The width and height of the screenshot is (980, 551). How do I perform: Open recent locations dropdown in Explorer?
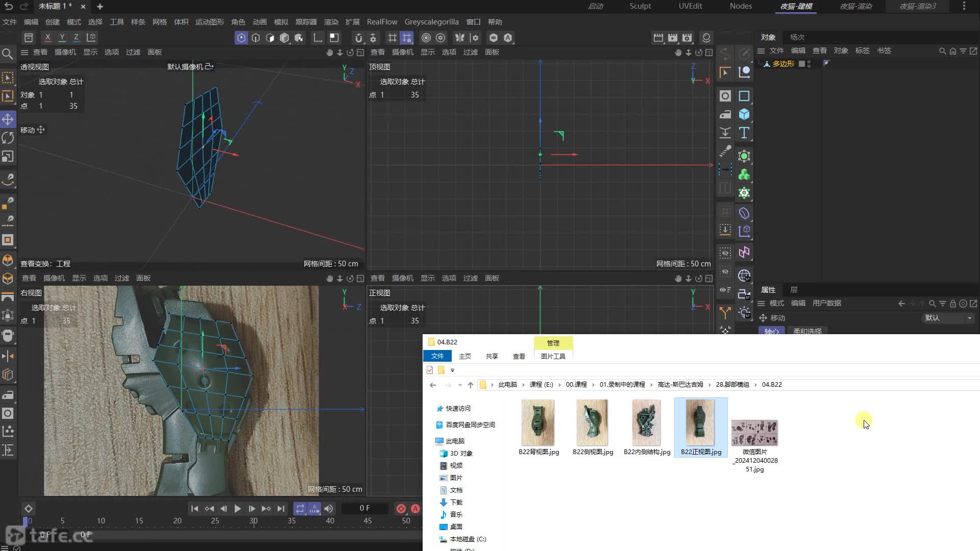pos(460,385)
